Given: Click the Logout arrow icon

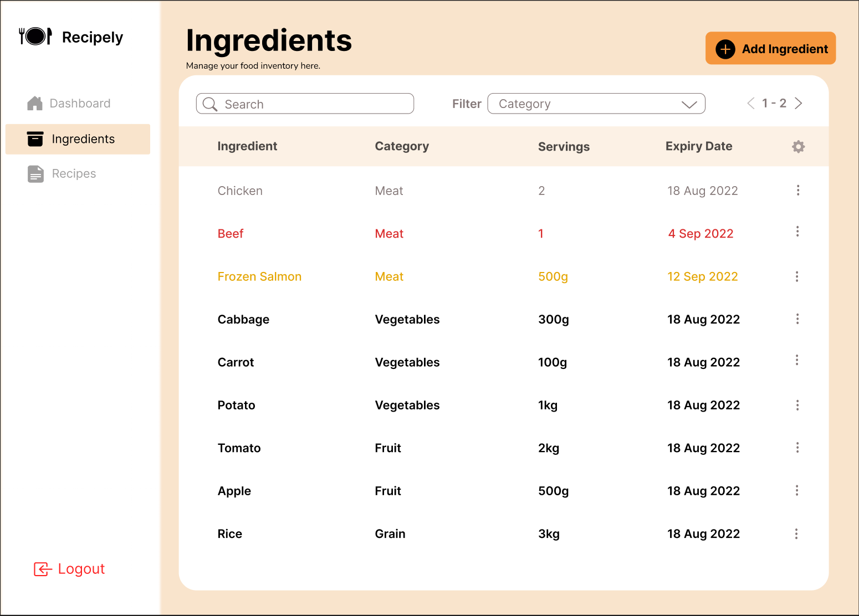Looking at the screenshot, I should click(43, 569).
